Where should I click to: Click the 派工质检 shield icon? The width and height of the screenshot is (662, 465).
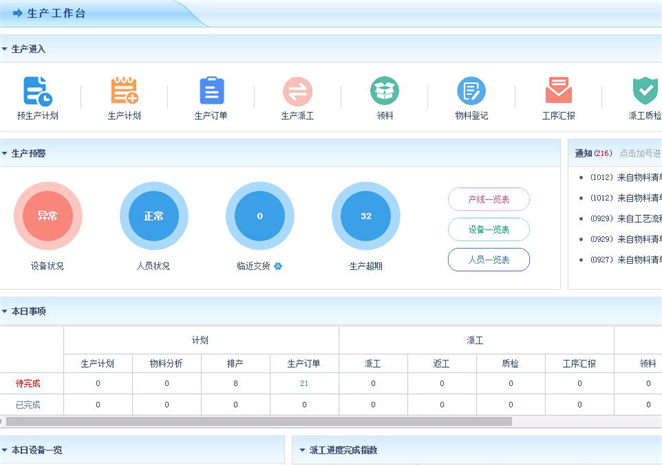pos(645,91)
